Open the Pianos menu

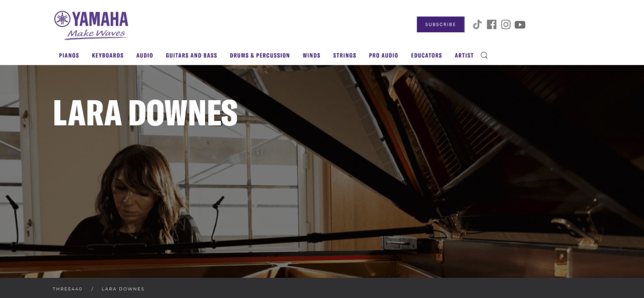coord(69,55)
